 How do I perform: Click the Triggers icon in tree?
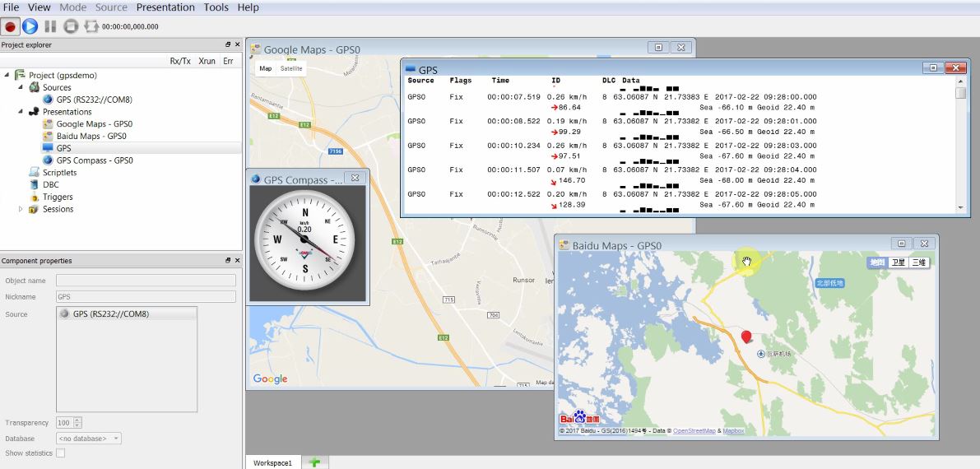coord(34,197)
